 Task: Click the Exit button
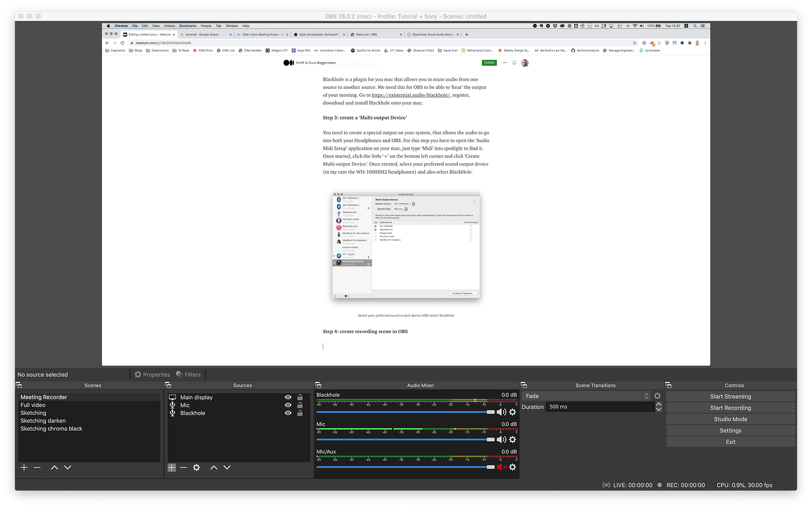(730, 442)
